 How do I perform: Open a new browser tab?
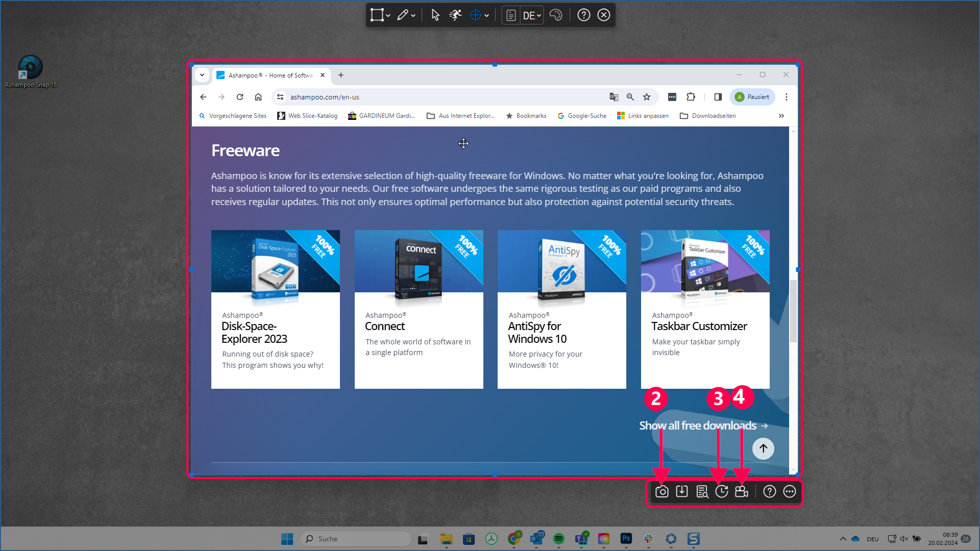click(341, 75)
